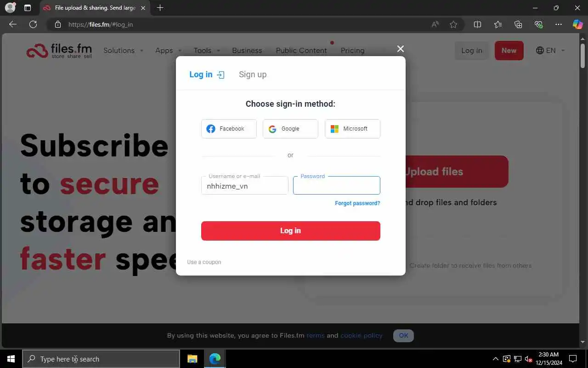Refresh the current page

[x=33, y=24]
